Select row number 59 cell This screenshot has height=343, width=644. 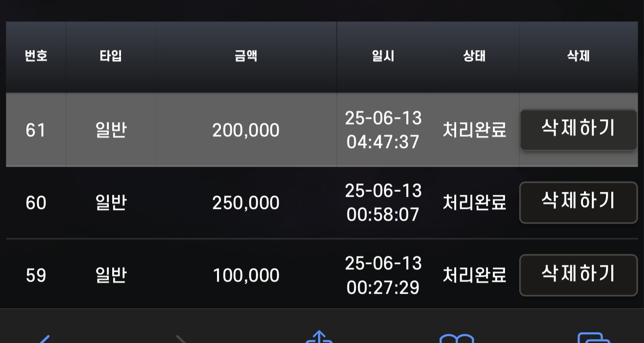tap(36, 276)
